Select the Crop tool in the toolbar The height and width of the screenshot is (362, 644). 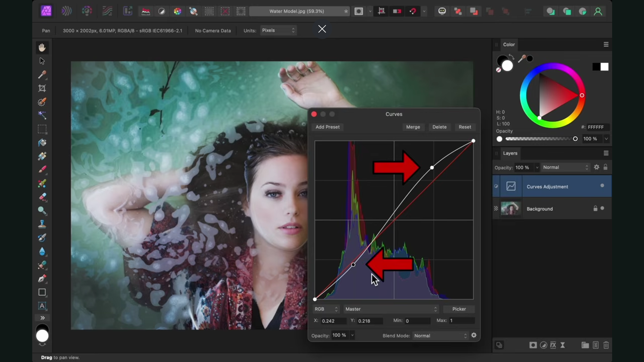click(42, 88)
